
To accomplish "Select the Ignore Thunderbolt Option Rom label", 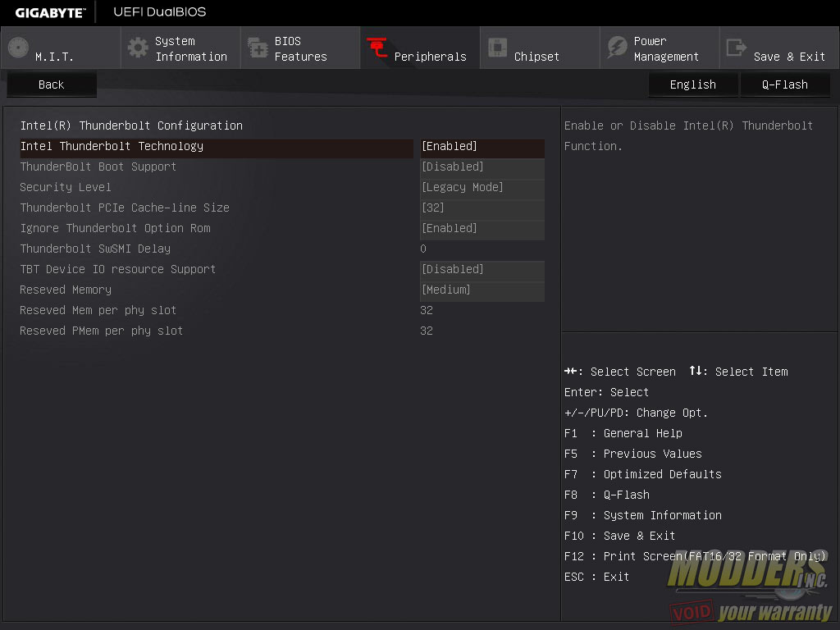I will [x=115, y=228].
